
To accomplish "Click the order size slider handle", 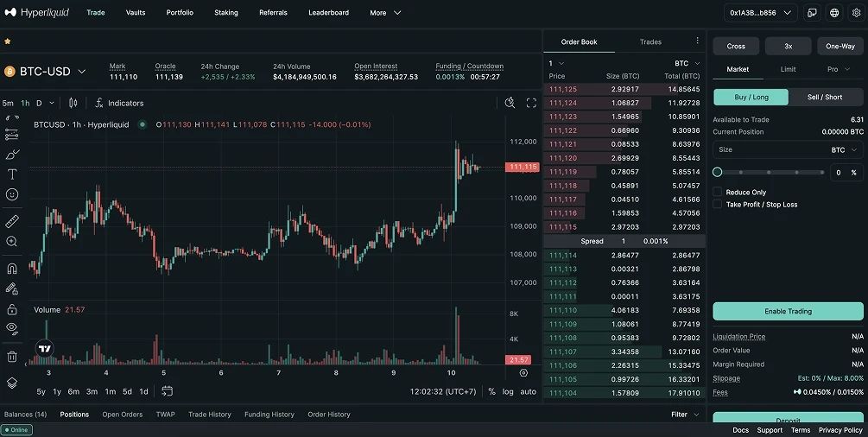I will pos(718,173).
